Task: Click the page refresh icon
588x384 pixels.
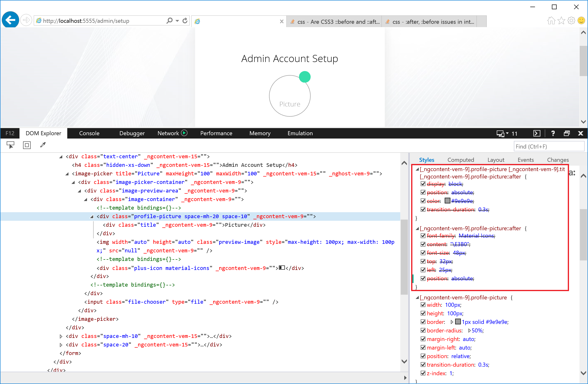Action: tap(185, 21)
